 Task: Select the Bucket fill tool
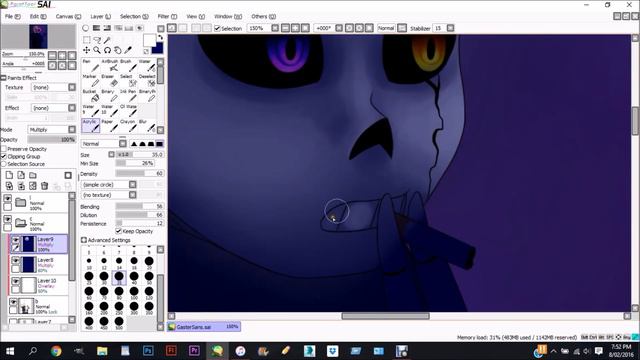pyautogui.click(x=91, y=96)
